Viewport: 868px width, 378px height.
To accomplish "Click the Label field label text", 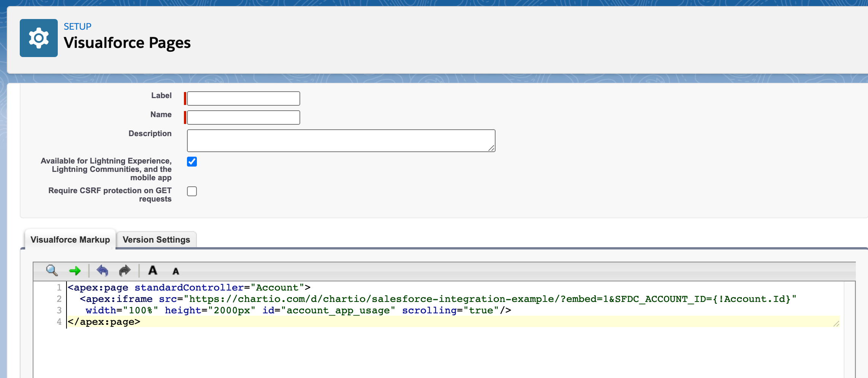I will pos(162,95).
